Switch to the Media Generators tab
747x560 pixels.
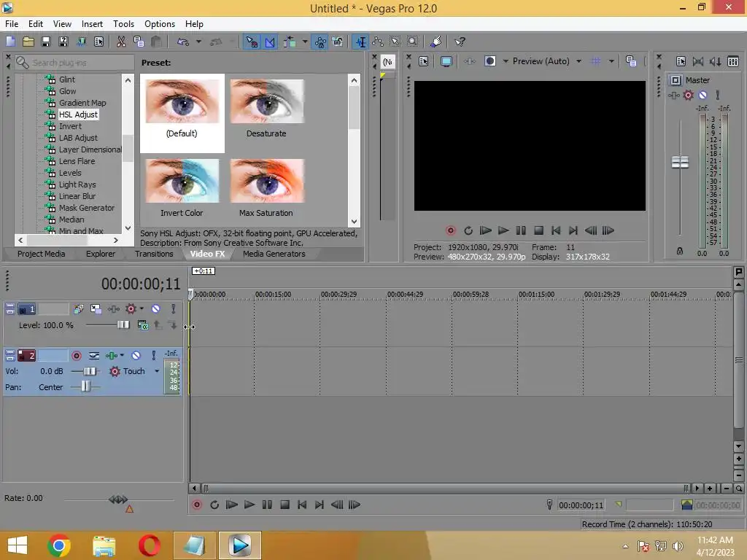274,254
